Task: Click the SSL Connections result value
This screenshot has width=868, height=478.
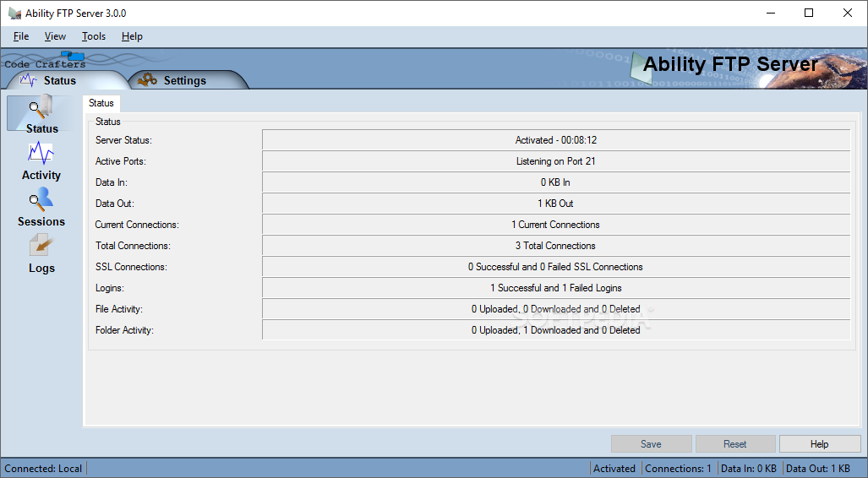Action: (x=556, y=267)
